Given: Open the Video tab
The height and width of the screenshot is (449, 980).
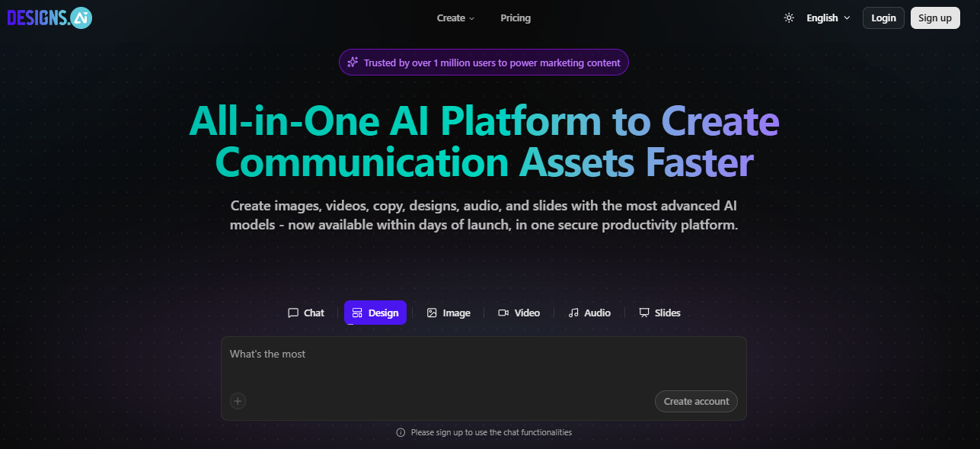Looking at the screenshot, I should 519,313.
